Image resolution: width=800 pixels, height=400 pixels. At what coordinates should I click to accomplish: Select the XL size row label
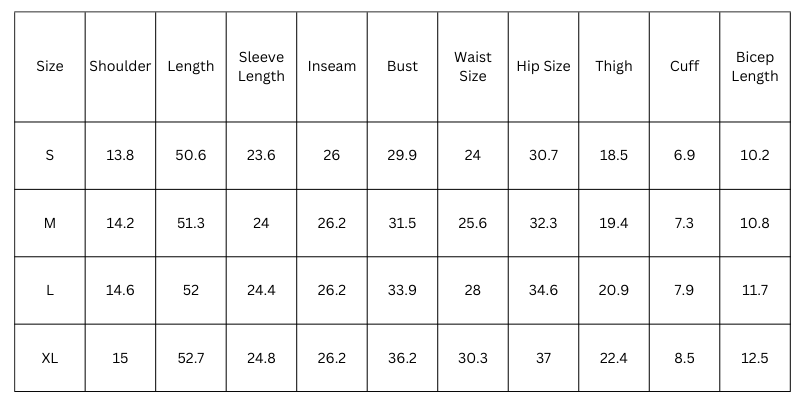(50, 358)
